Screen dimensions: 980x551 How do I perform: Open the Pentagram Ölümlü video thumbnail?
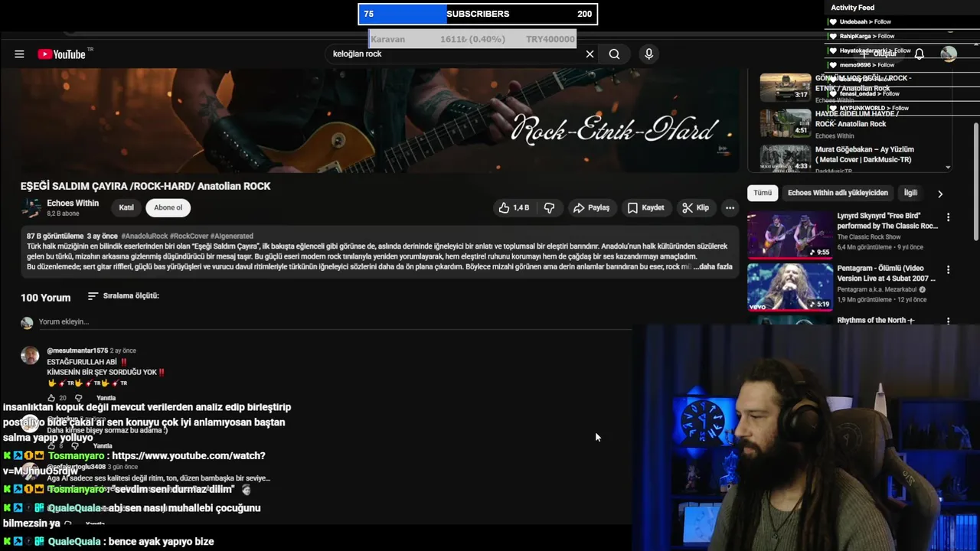pyautogui.click(x=789, y=287)
